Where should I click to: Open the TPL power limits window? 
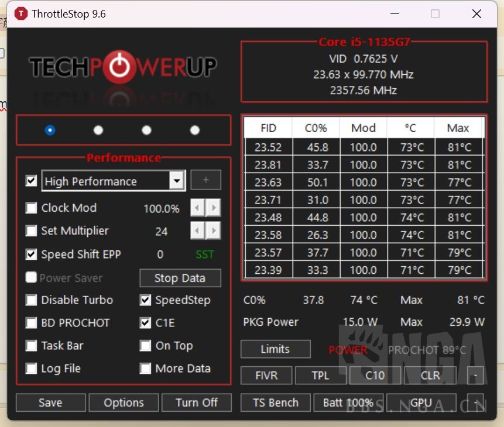click(x=321, y=376)
